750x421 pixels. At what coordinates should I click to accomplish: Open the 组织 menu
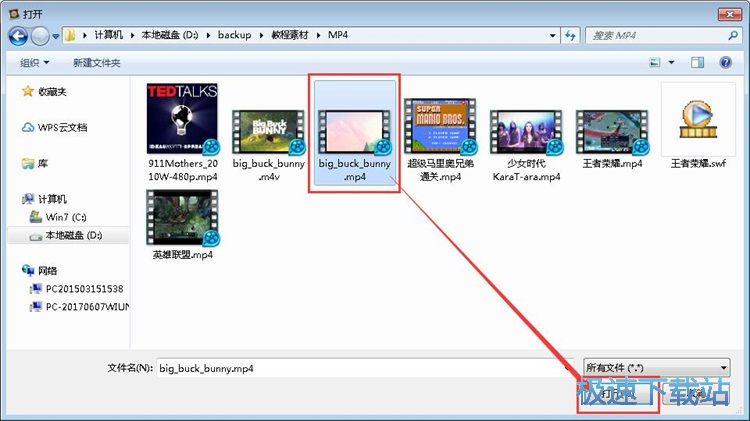[x=34, y=63]
